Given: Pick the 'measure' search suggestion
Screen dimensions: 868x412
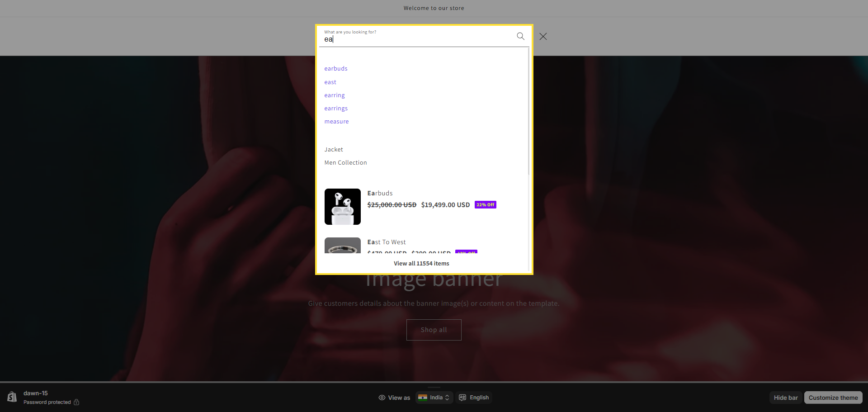Looking at the screenshot, I should (x=336, y=122).
